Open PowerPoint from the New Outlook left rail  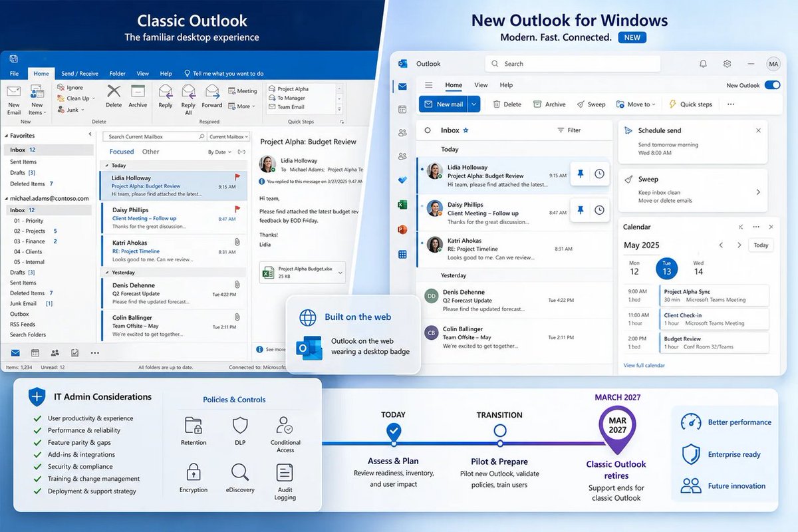[x=402, y=229]
